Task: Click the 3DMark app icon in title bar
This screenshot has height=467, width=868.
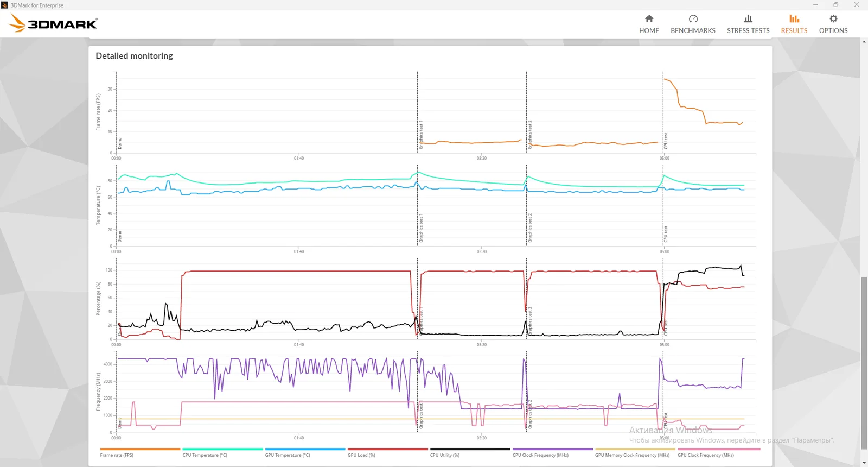Action: click(5, 5)
